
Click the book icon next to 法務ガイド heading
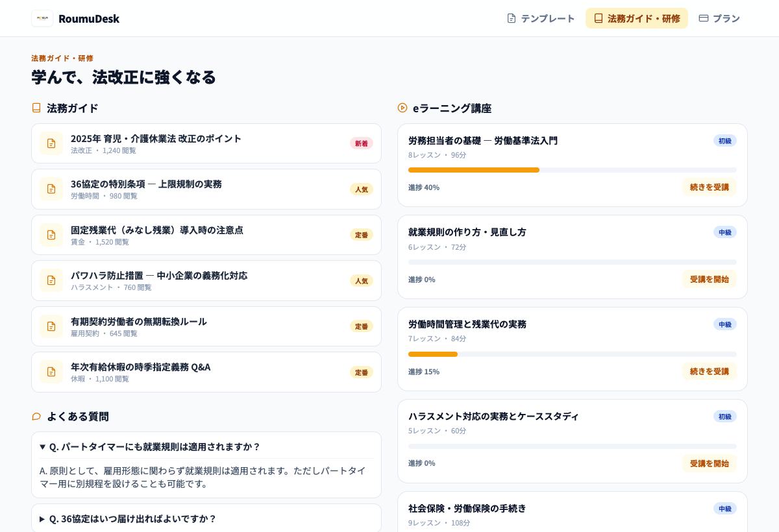tap(36, 108)
